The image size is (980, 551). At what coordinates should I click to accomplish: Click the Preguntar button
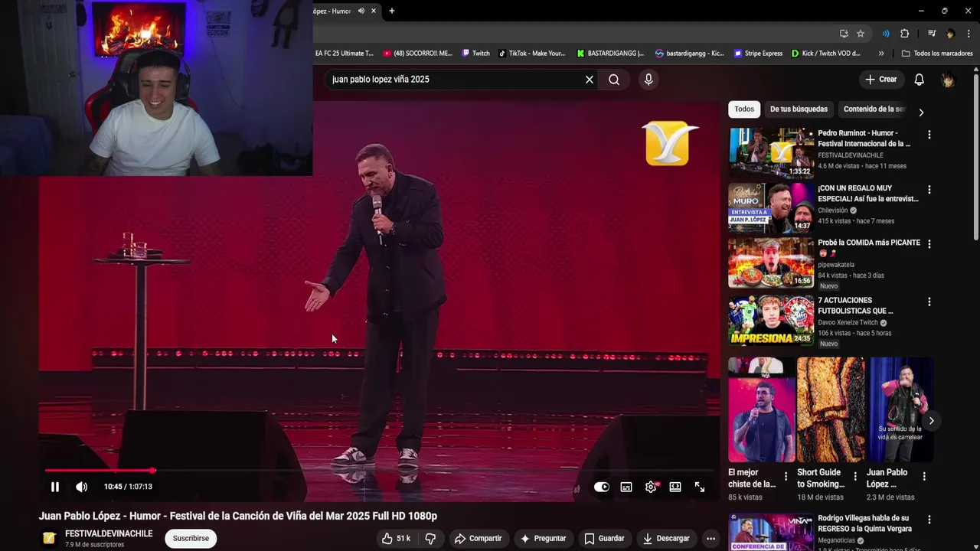543,539
